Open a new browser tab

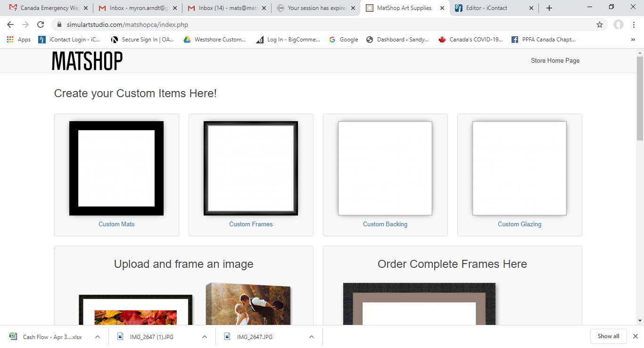pyautogui.click(x=548, y=8)
